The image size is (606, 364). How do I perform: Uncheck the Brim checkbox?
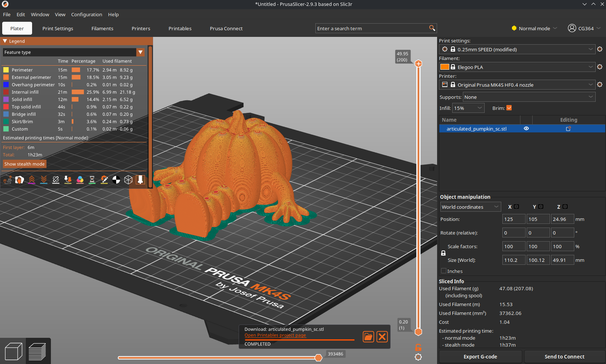point(509,108)
